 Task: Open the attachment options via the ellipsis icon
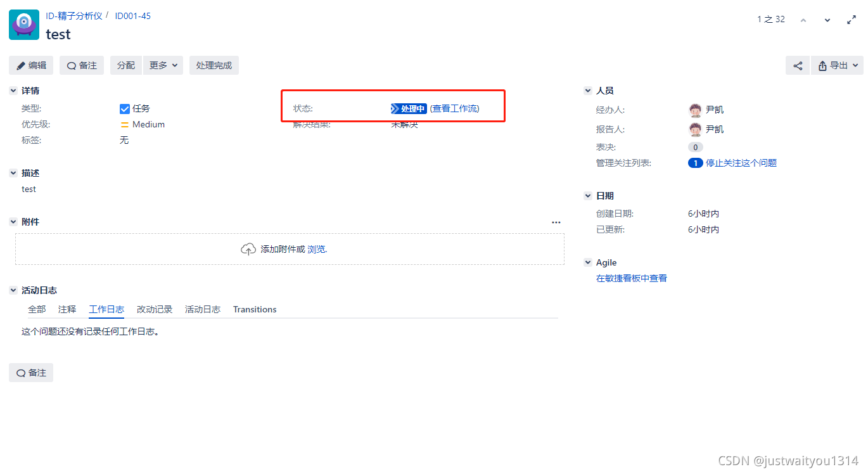pos(556,222)
